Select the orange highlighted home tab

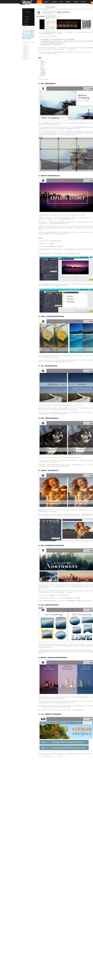(x=39, y=2)
